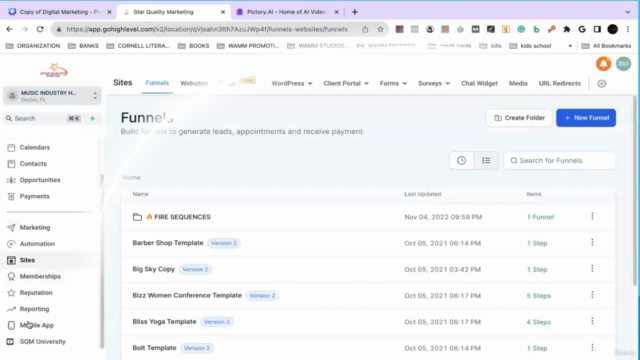The width and height of the screenshot is (640, 360).
Task: Open options menu for Bliss Yoga Template
Action: coord(592,321)
